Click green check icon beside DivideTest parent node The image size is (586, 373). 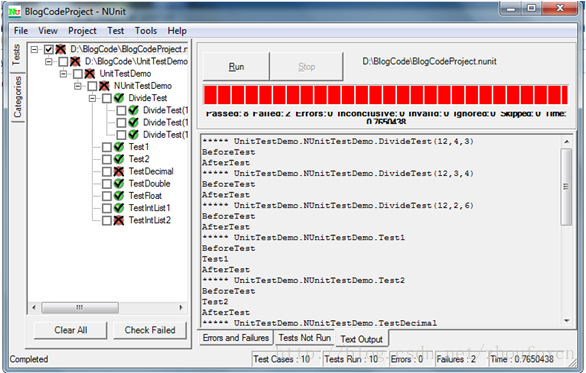click(119, 98)
